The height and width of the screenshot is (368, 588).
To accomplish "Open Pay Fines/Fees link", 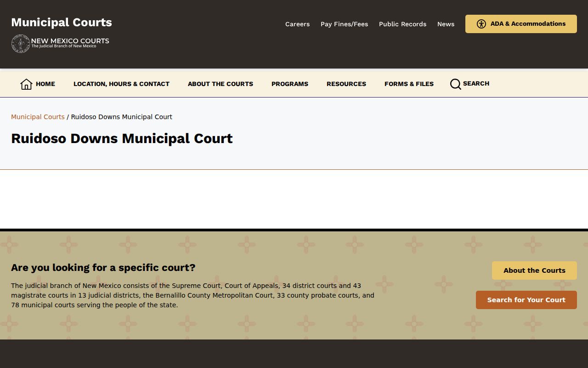I will tap(344, 24).
